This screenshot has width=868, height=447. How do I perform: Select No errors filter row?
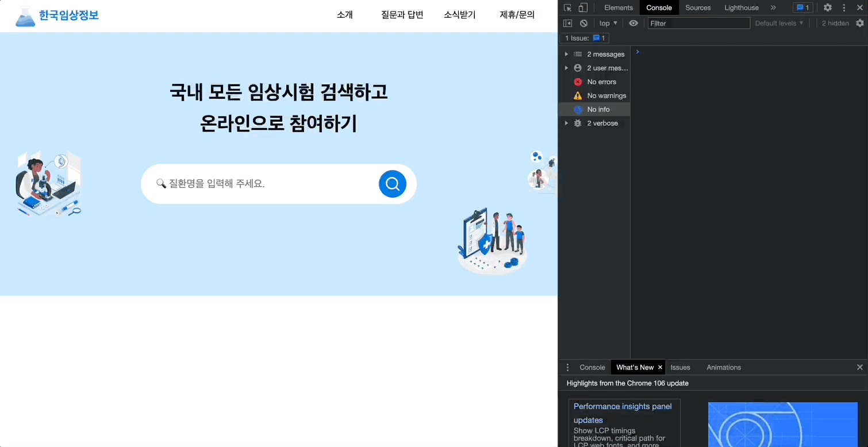pos(594,82)
